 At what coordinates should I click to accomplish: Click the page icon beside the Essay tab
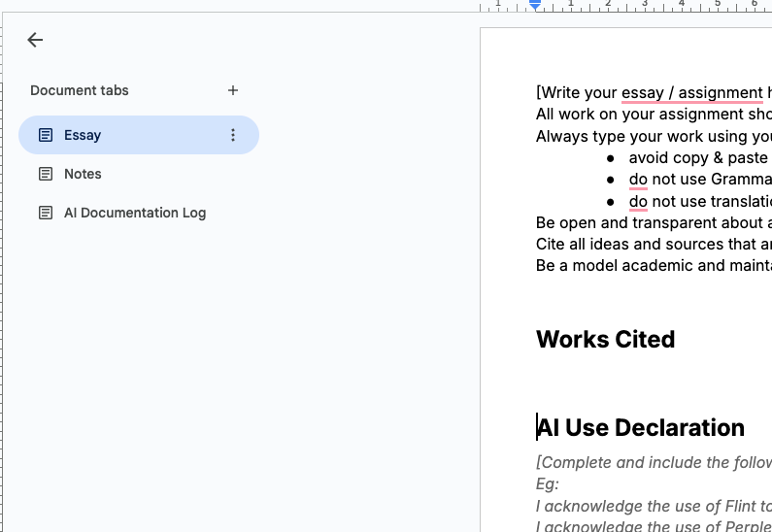pos(46,135)
